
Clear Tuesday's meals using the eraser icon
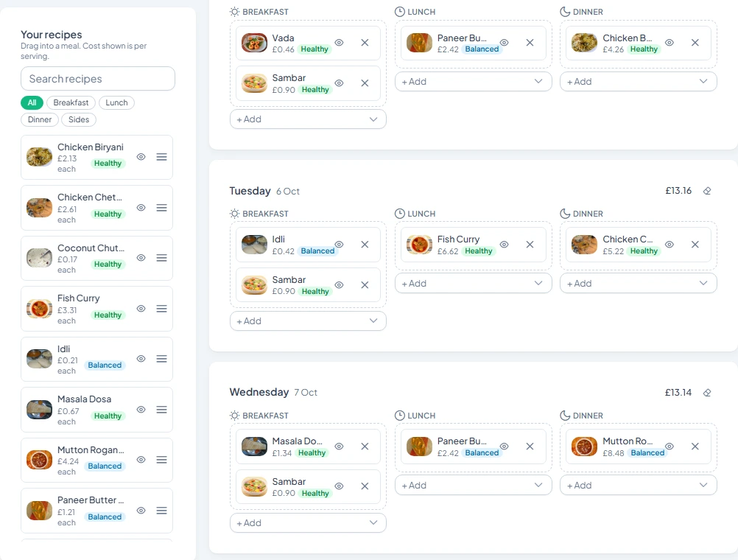707,191
